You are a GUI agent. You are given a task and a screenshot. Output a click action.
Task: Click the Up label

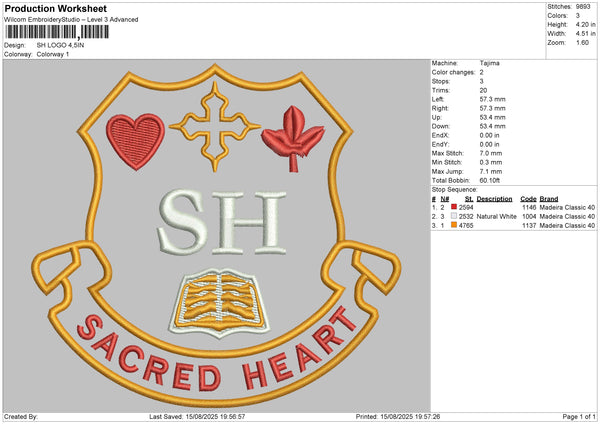pyautogui.click(x=437, y=117)
